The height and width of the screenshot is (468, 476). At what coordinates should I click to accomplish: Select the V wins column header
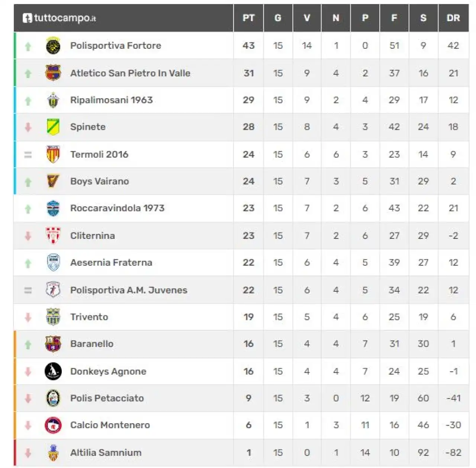(307, 18)
